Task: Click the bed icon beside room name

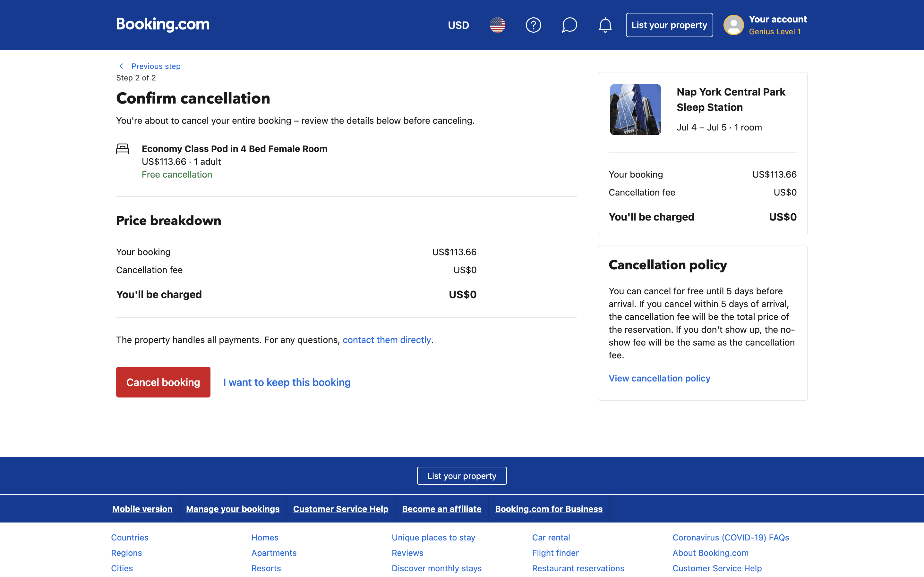Action: [x=123, y=148]
